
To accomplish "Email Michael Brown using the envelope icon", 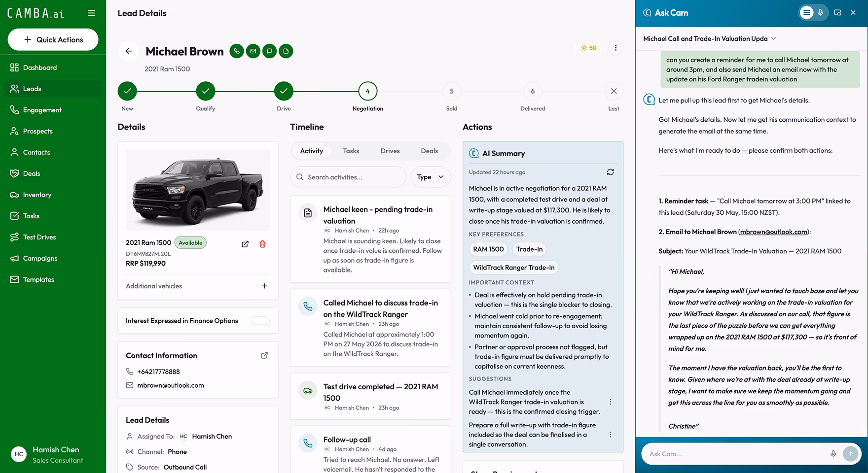I will pyautogui.click(x=253, y=51).
